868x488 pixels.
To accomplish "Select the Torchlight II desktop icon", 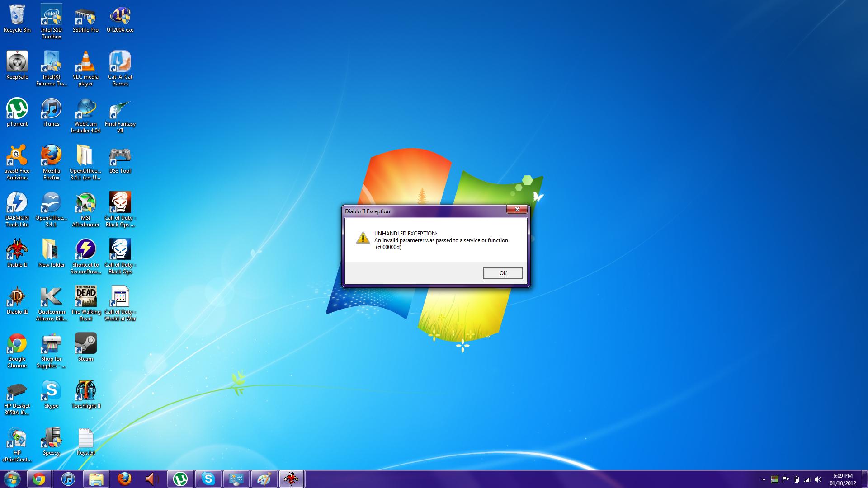I will (x=85, y=395).
